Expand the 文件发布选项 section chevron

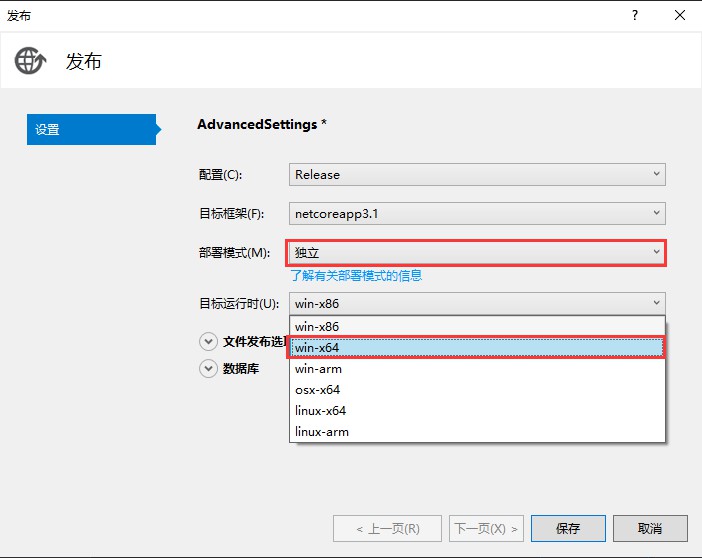pos(208,342)
